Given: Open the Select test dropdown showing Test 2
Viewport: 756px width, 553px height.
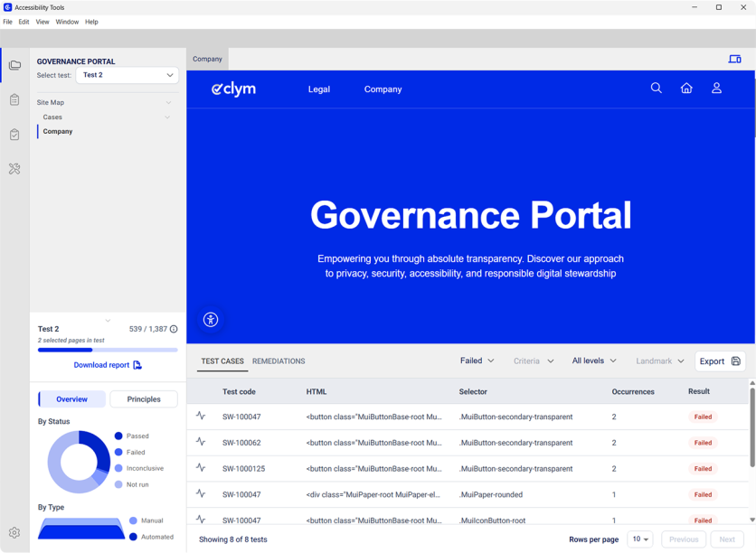Looking at the screenshot, I should (x=127, y=75).
